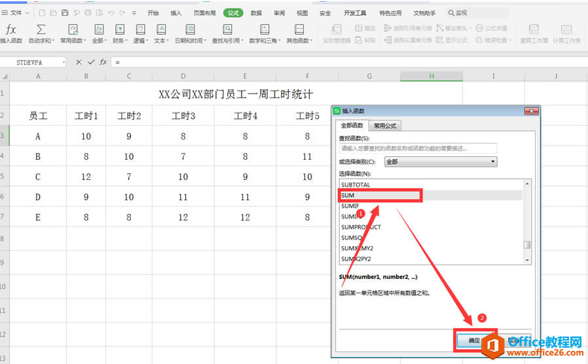This screenshot has width=588, height=364.
Task: Click Evaluate Formula (公式求值)
Action: click(x=491, y=28)
